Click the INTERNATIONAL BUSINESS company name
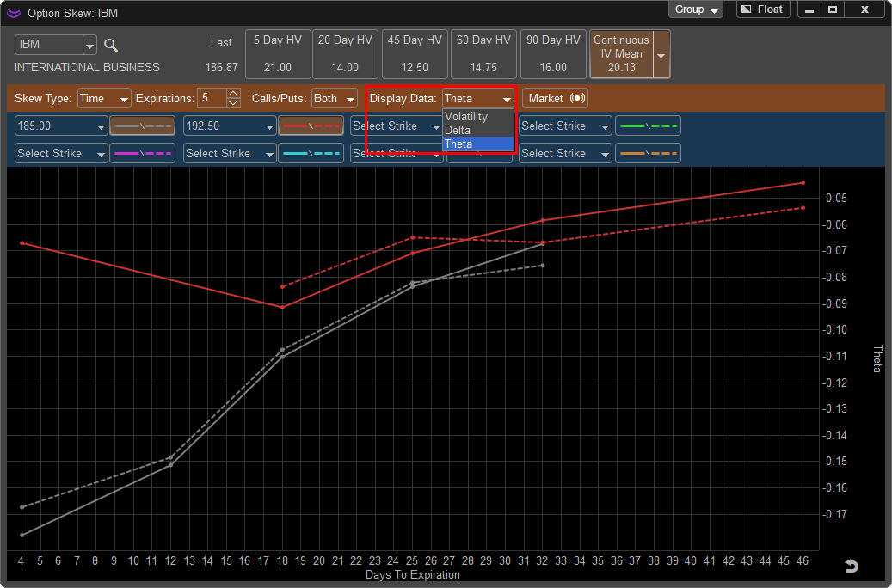 pyautogui.click(x=87, y=67)
